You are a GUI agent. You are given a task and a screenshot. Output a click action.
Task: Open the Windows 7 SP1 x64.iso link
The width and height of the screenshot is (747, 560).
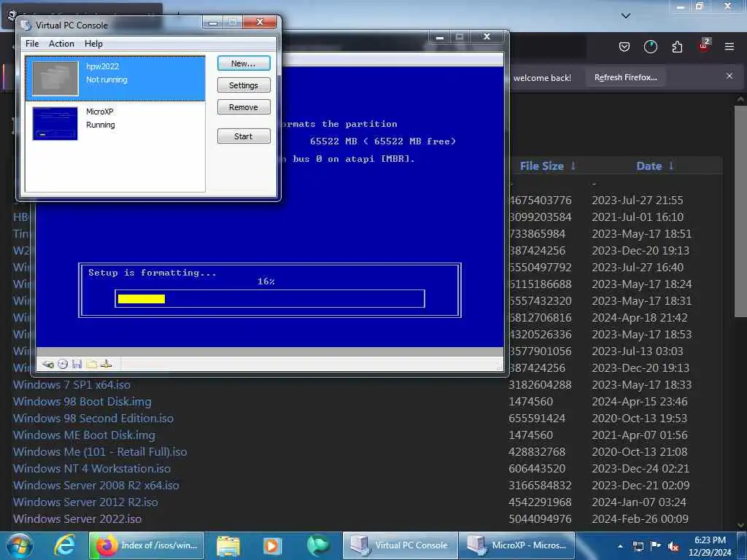pos(71,385)
